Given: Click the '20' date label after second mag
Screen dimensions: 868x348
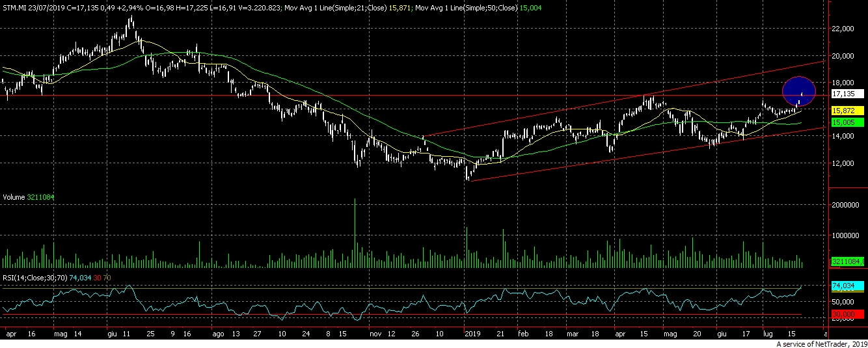Looking at the screenshot, I should click(698, 333).
